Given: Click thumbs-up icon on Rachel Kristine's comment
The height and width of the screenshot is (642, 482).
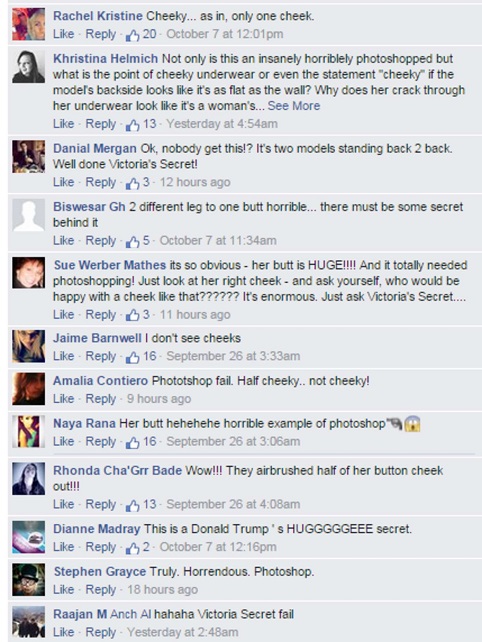Looking at the screenshot, I should [132, 36].
